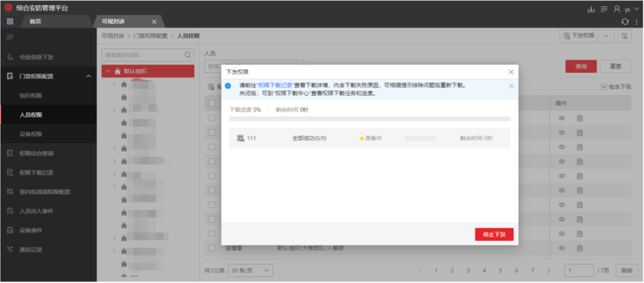Click the 人员出入事件 icon
Screen dimensions: 644x283
coord(10,212)
